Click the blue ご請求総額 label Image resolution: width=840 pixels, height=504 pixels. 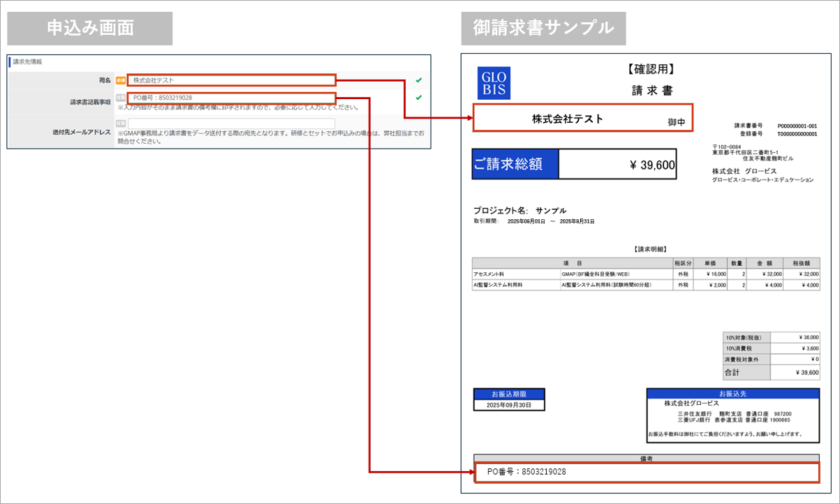[516, 164]
